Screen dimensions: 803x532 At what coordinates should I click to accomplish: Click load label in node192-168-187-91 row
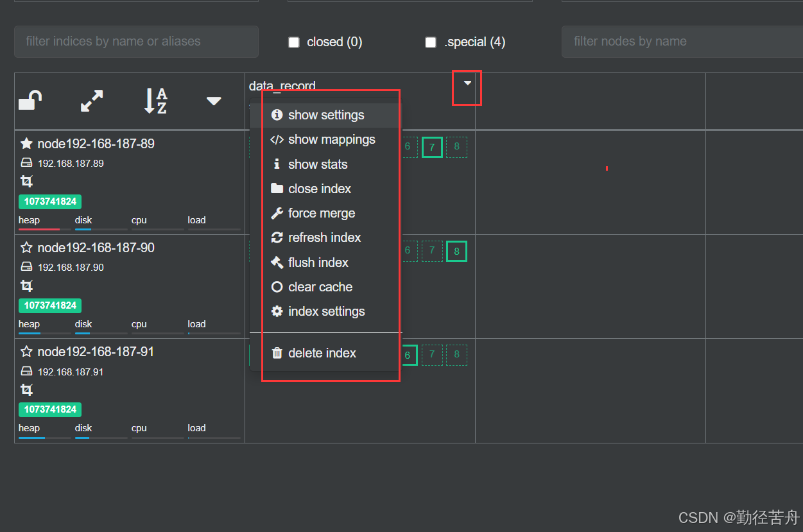pos(196,428)
